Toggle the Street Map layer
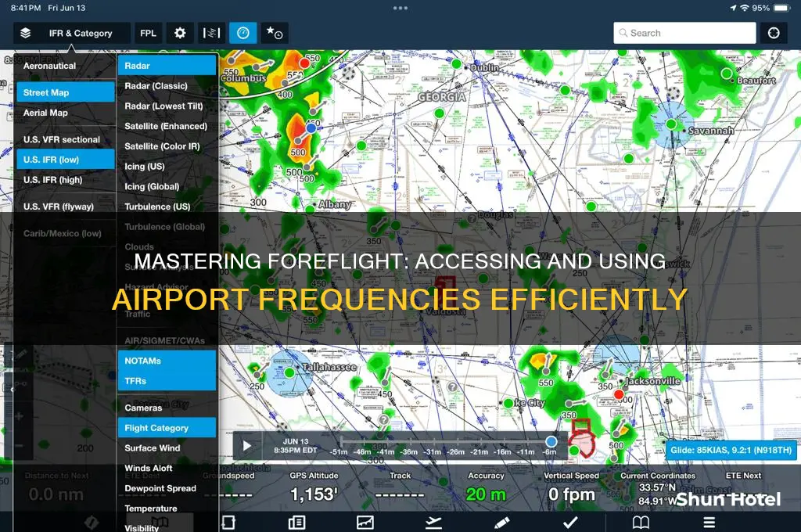This screenshot has height=532, width=801. pos(65,92)
